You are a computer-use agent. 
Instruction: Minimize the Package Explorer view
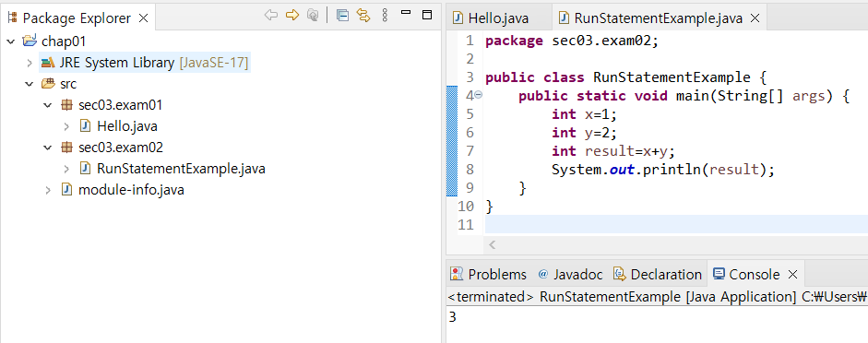point(406,12)
